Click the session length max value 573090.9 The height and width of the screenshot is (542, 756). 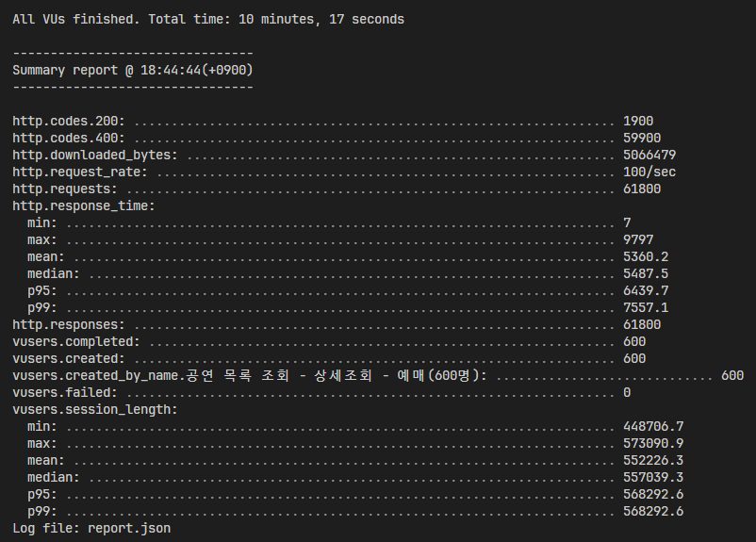(653, 443)
